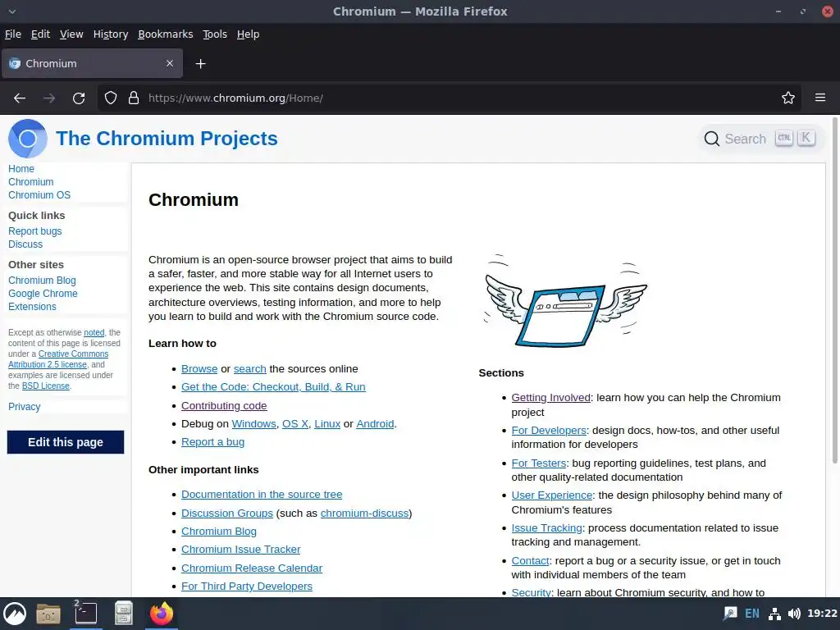Open the Edit menu
Screen dimensions: 840x630
(40, 34)
